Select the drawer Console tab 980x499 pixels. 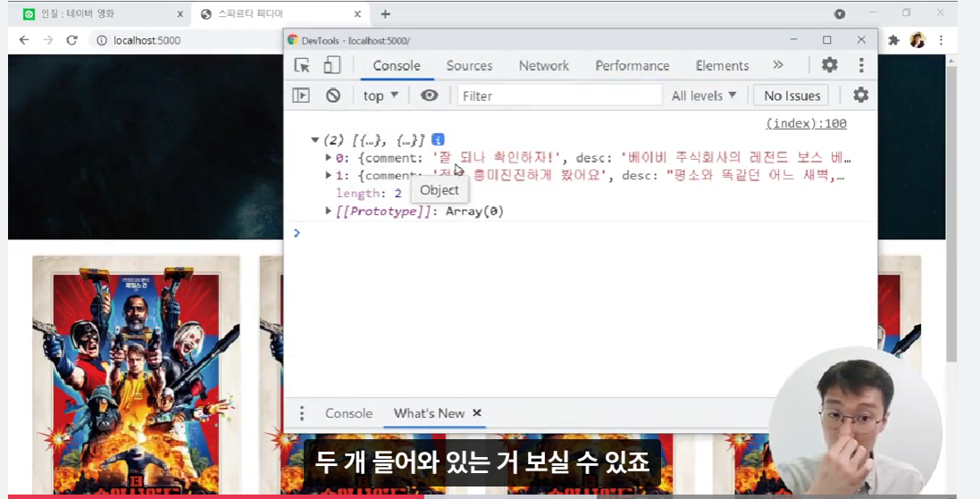[x=348, y=412]
